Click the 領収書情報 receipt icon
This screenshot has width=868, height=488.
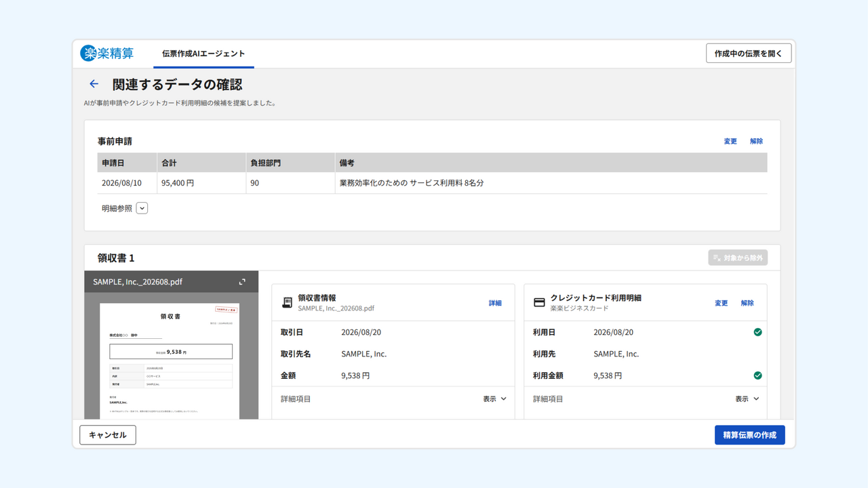288,303
